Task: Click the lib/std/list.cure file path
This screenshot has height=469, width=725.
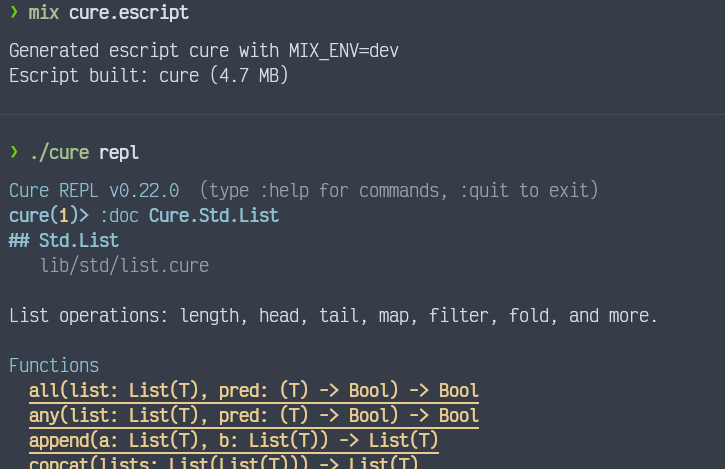Action: (x=124, y=266)
